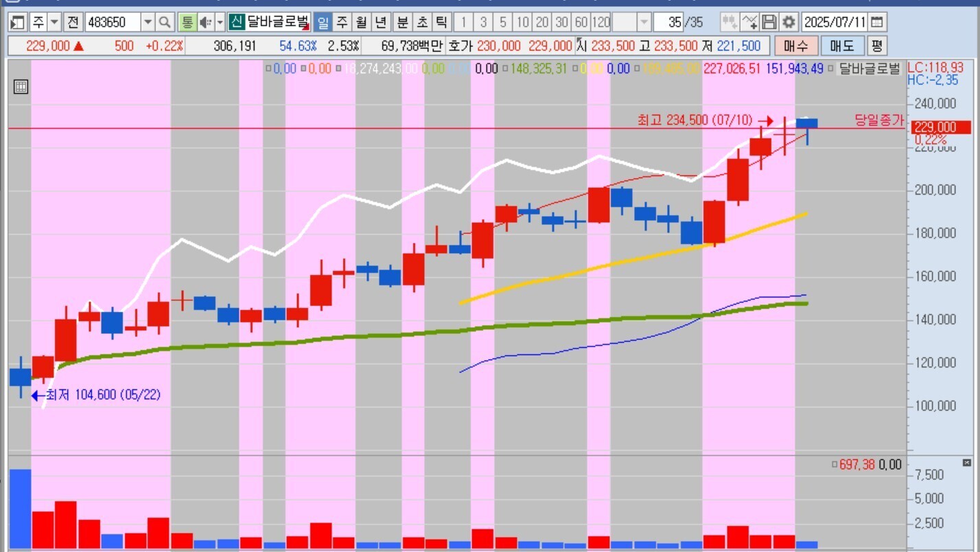
Task: Click the 당일종가 label on the chart
Action: 879,120
